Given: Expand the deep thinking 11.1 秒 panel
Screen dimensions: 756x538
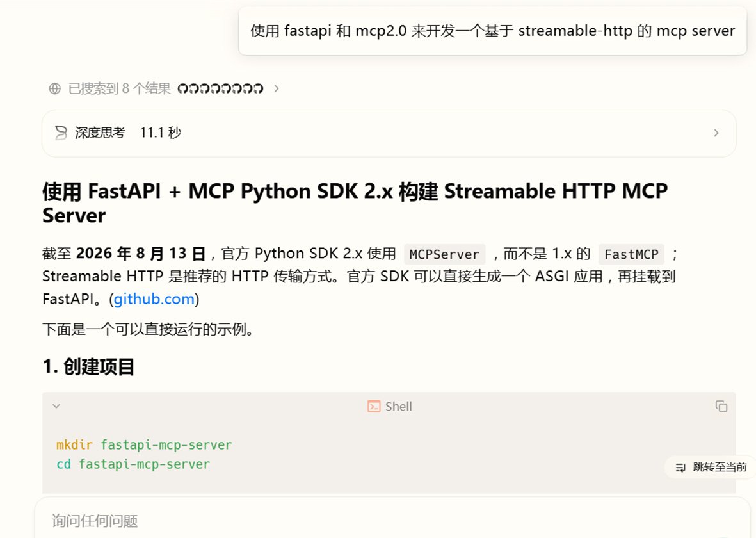Looking at the screenshot, I should 389,133.
